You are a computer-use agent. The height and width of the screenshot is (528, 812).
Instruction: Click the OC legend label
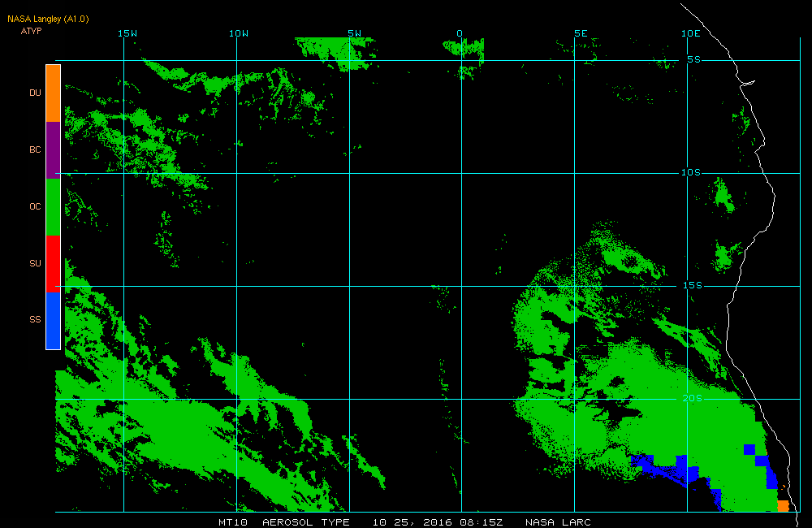pos(35,207)
